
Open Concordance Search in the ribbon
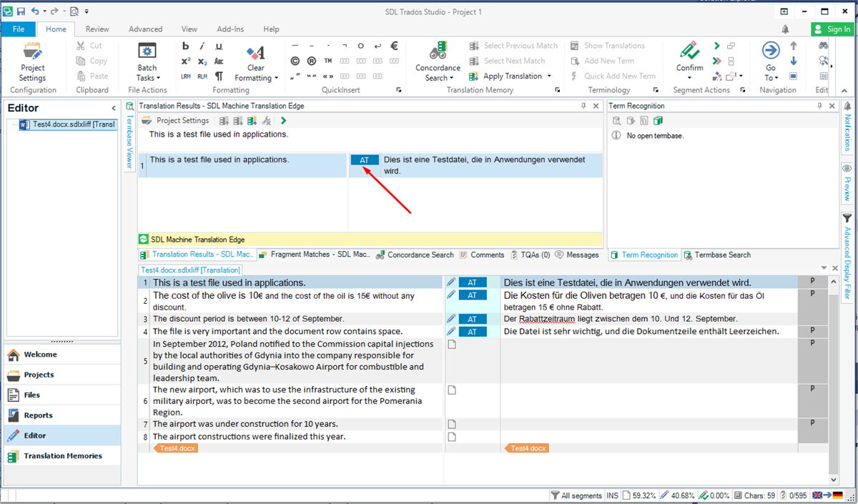438,61
